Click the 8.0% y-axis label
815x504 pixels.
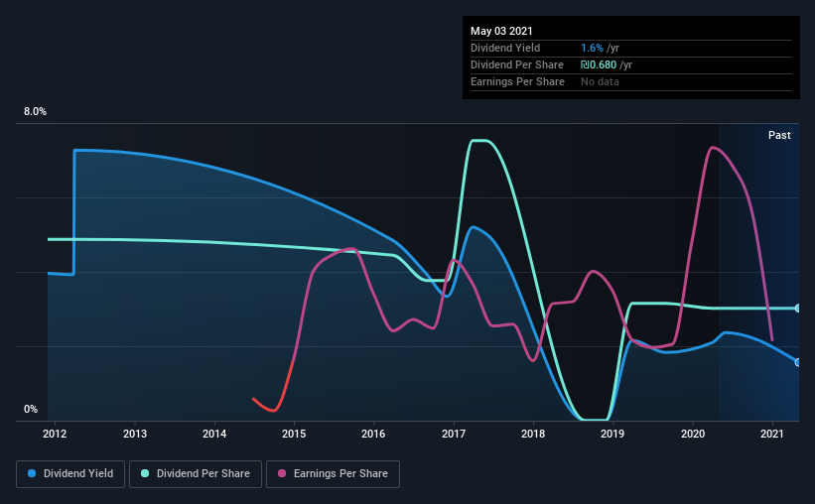[35, 112]
